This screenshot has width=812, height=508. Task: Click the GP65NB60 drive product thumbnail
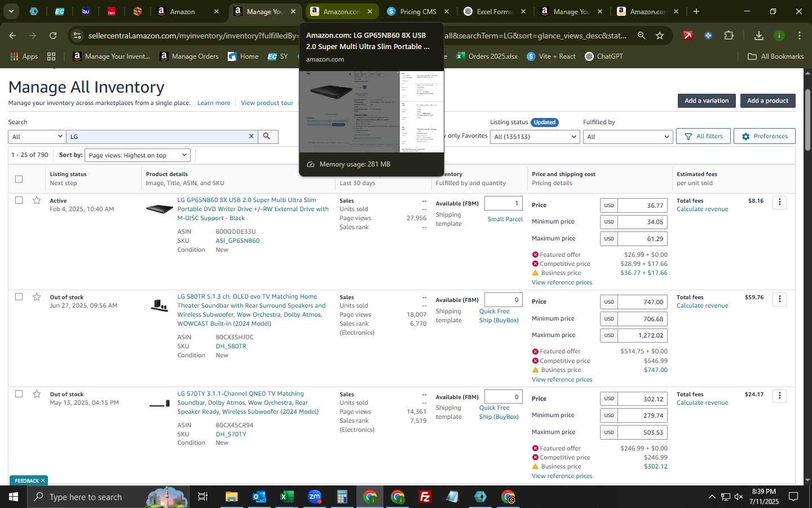click(159, 209)
